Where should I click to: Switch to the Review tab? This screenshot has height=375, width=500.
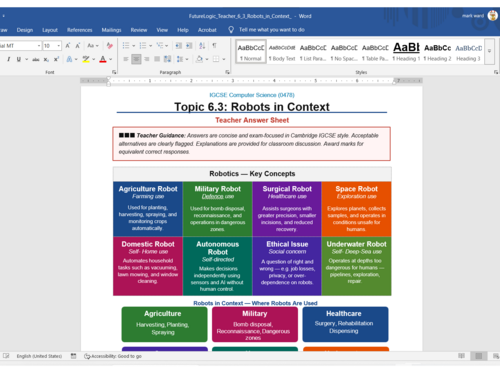coord(139,30)
